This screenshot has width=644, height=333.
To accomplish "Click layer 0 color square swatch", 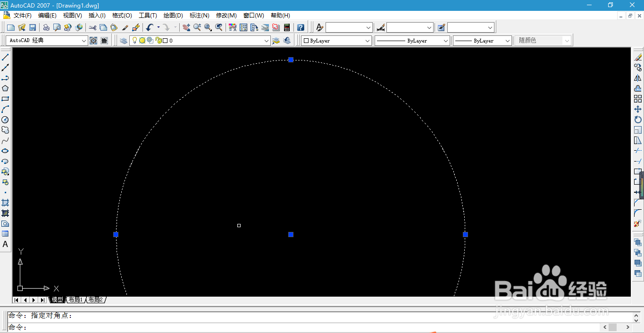I will click(165, 41).
